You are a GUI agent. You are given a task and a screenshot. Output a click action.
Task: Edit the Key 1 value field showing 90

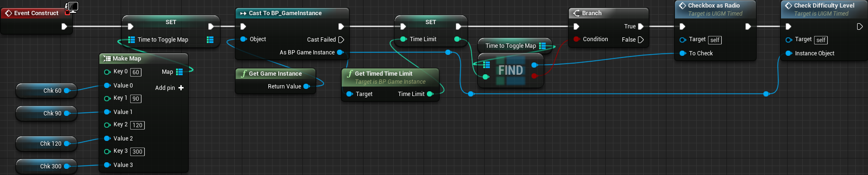click(136, 99)
